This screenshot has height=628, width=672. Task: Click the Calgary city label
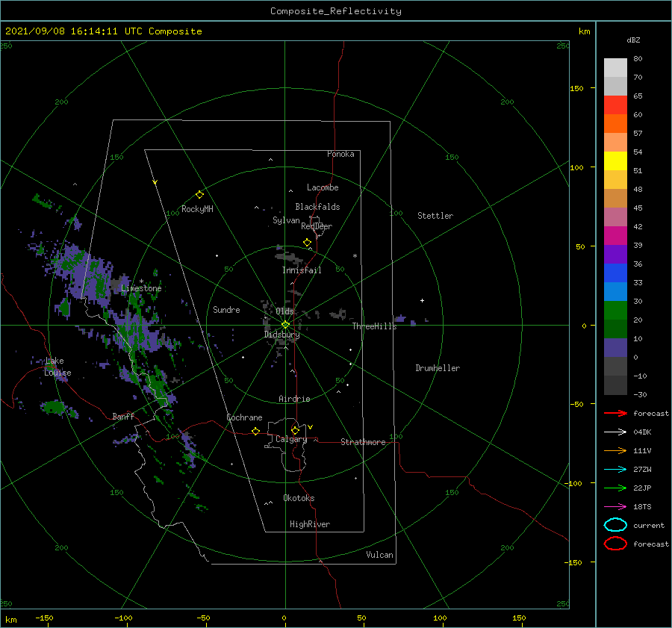click(291, 439)
